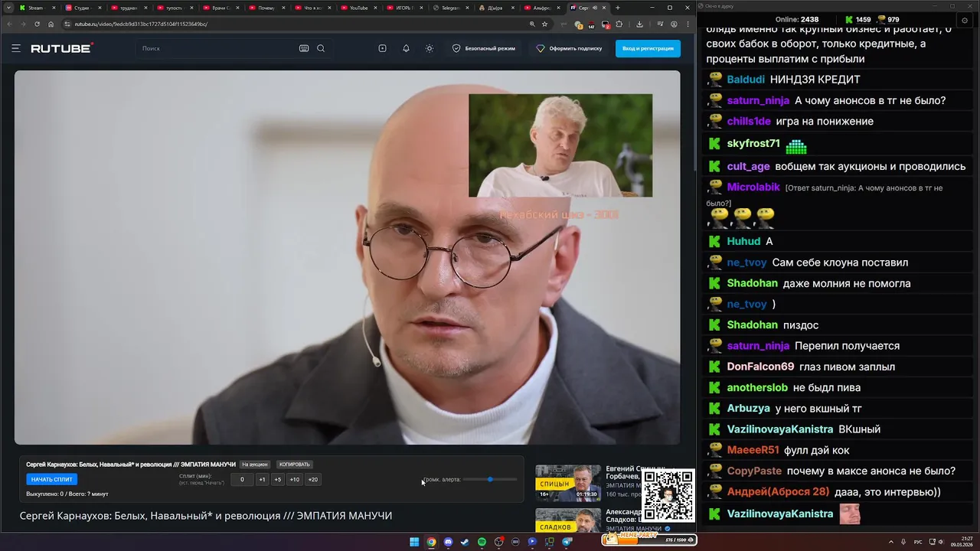Screen dimensions: 980x551
Task: Click the main video player
Action: [347, 257]
